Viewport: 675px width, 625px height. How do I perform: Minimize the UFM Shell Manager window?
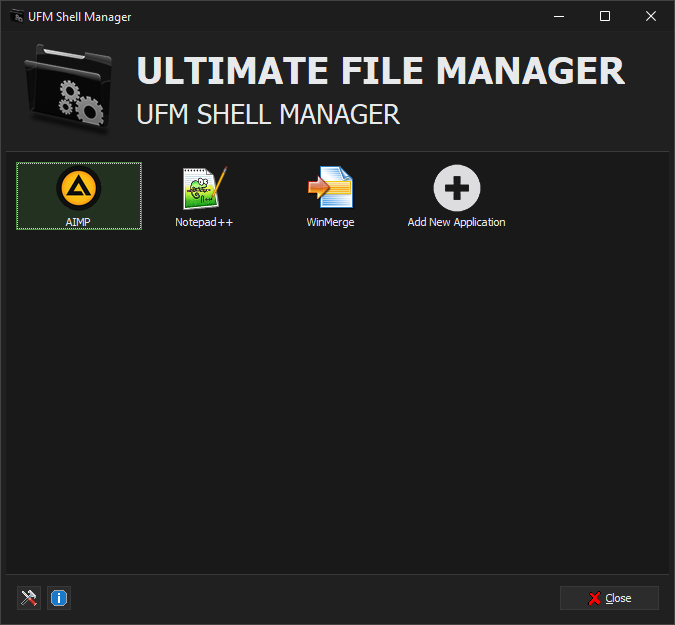coord(559,16)
